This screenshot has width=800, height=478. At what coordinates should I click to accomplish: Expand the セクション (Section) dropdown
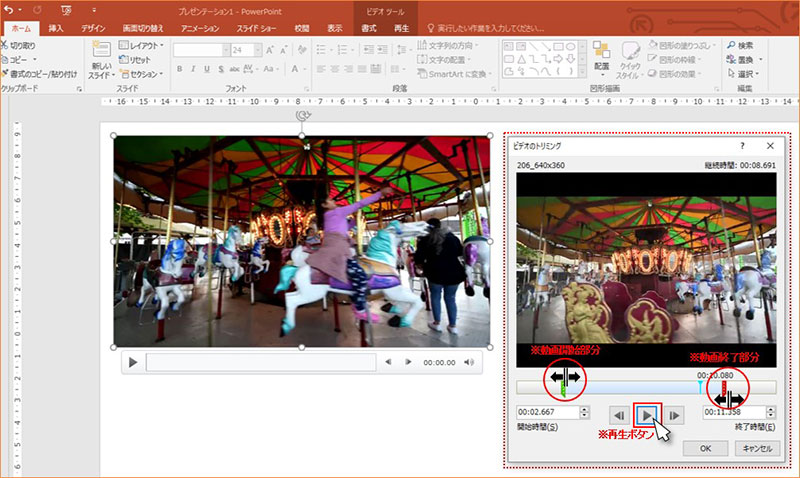coord(143,73)
